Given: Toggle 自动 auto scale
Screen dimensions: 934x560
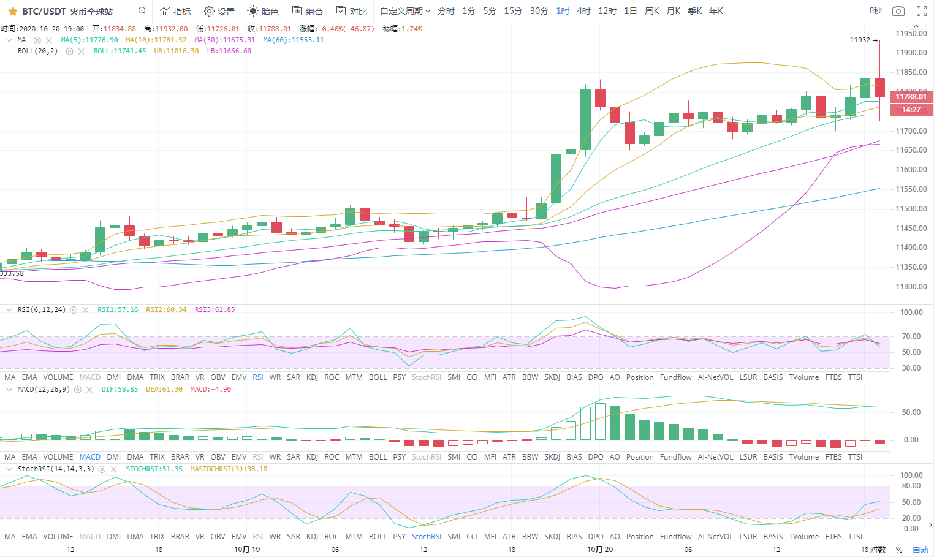Looking at the screenshot, I should point(921,550).
